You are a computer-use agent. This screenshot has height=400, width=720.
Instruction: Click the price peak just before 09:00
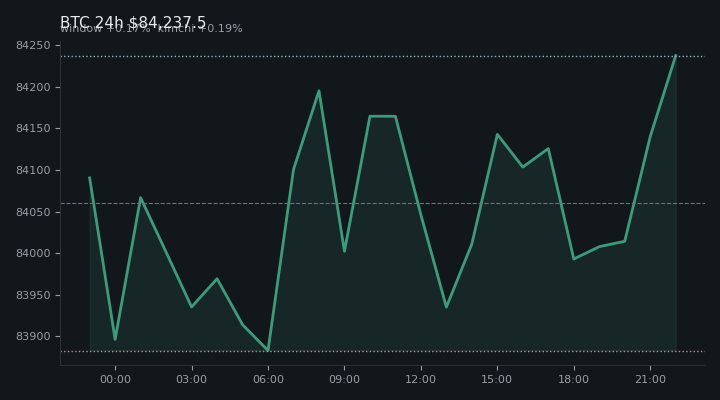click(319, 91)
